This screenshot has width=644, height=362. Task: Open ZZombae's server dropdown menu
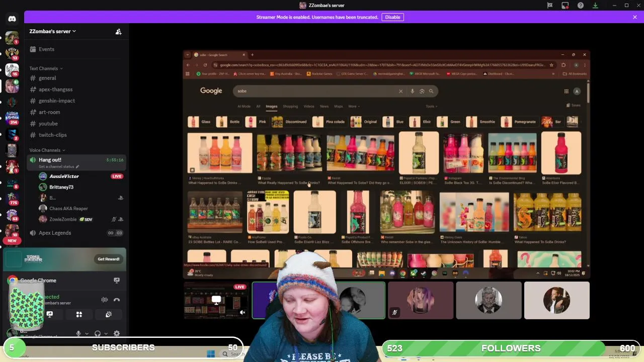click(x=53, y=31)
